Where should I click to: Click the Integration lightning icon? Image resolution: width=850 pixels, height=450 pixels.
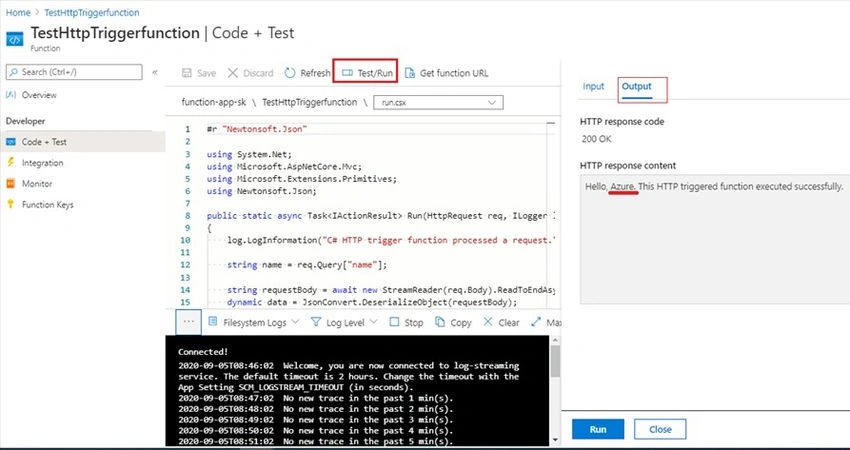click(11, 162)
